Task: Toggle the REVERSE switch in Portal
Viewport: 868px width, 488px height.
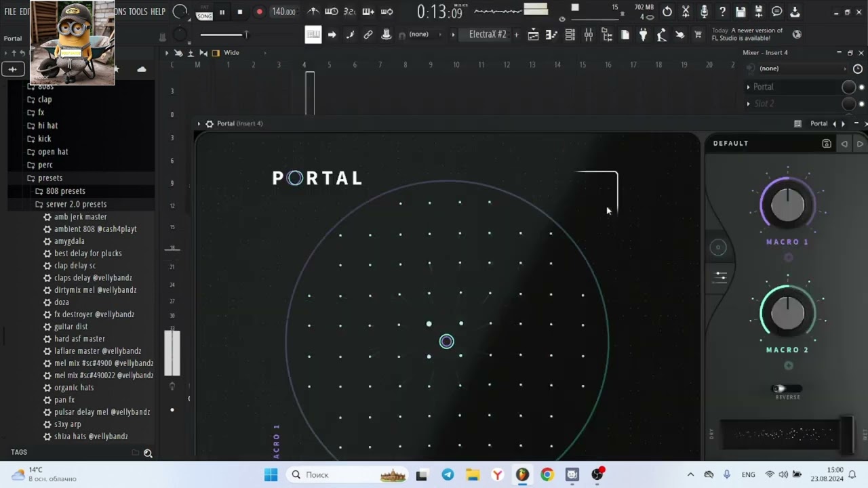Action: [787, 389]
